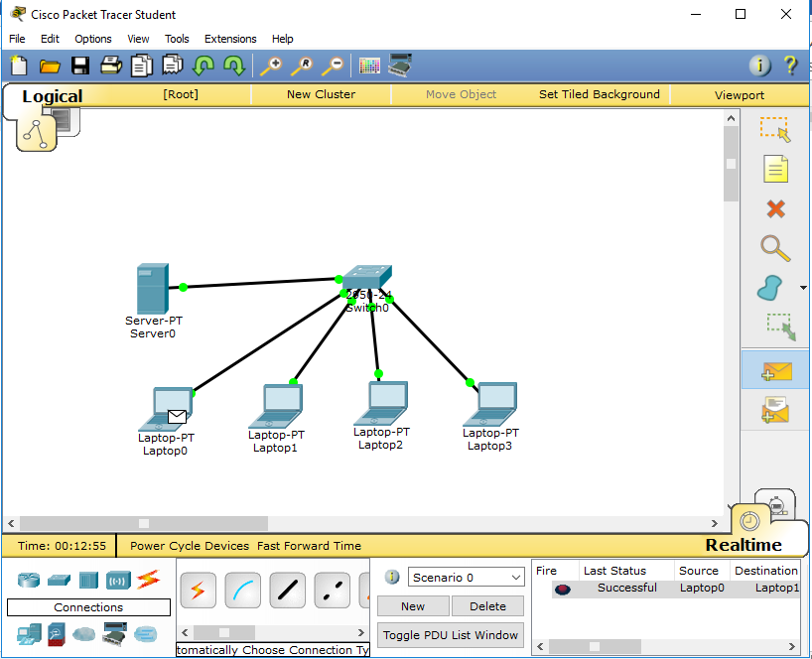Pick the Inspect magnifier tool

coord(775,248)
